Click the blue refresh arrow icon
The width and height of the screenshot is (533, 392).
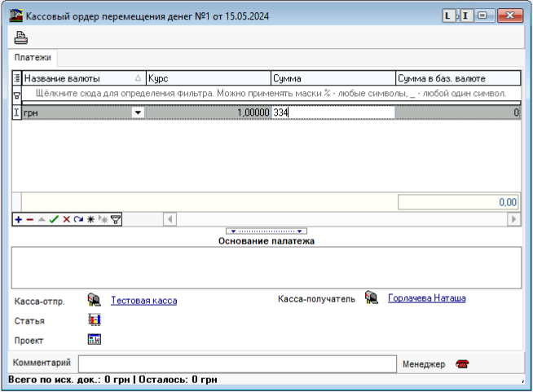pyautogui.click(x=78, y=218)
